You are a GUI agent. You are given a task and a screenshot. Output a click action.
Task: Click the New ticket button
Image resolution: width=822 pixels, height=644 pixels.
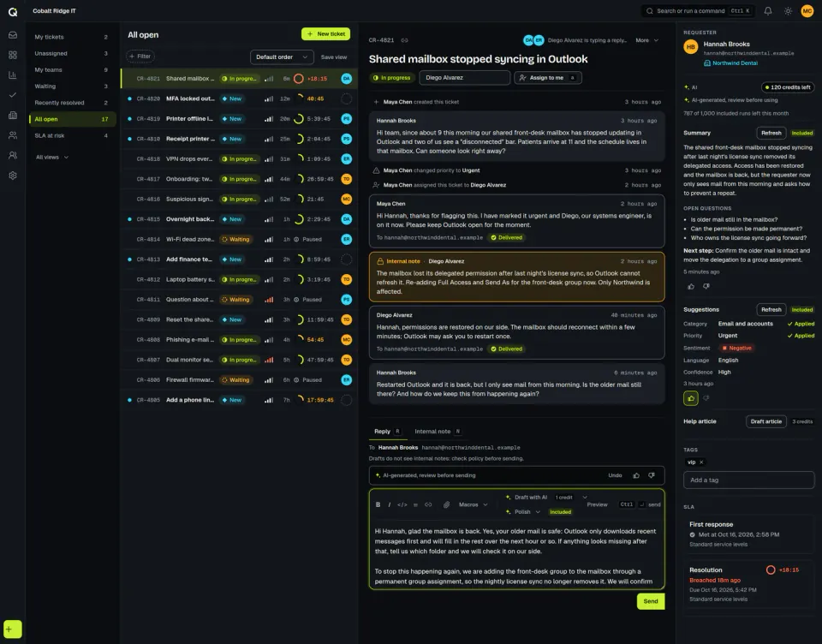(325, 33)
